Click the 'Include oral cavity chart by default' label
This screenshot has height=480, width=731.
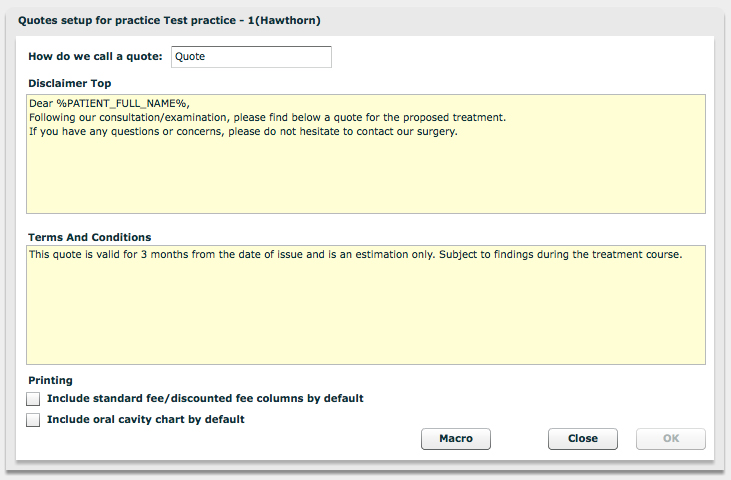tap(145, 419)
